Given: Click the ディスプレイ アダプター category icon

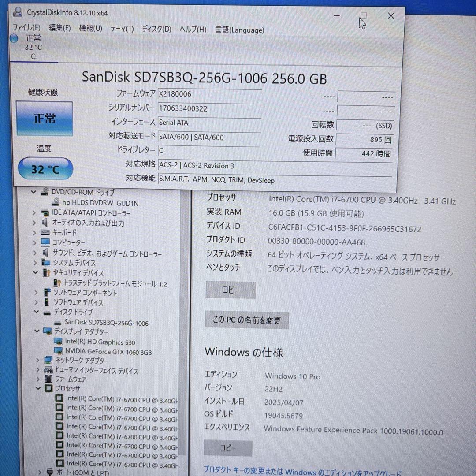Looking at the screenshot, I should click(x=48, y=331).
